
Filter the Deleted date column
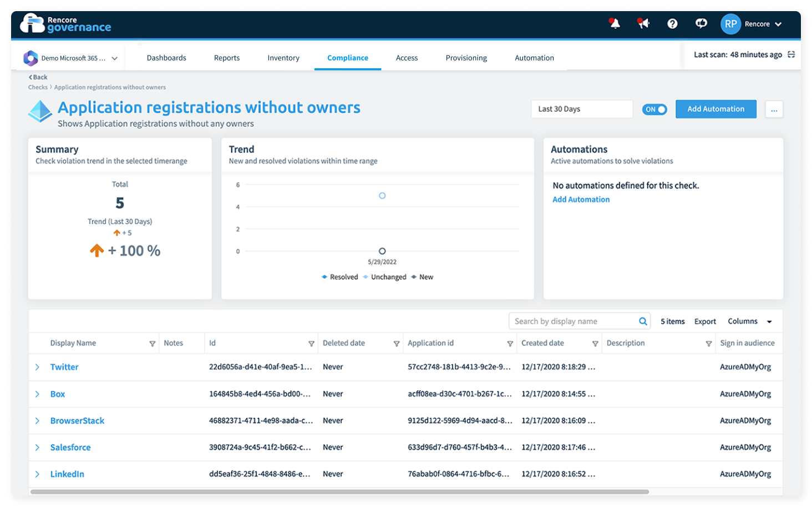click(x=397, y=344)
